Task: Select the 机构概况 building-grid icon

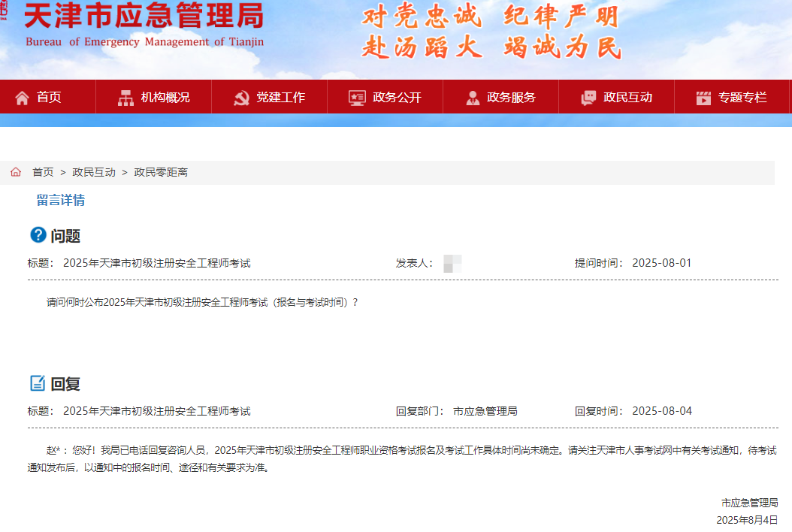Action: tap(125, 96)
